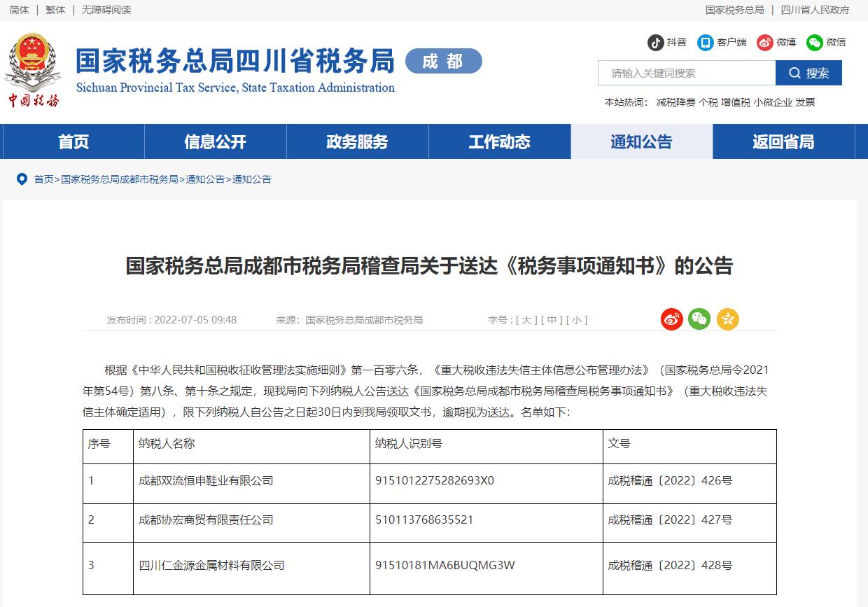Screen dimensions: 868x607
Task: Open the WeChat (微信) icon in the header
Action: pyautogui.click(x=815, y=42)
